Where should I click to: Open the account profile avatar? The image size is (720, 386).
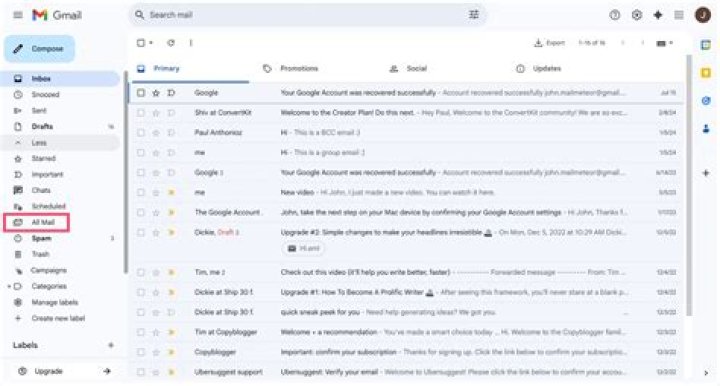703,15
